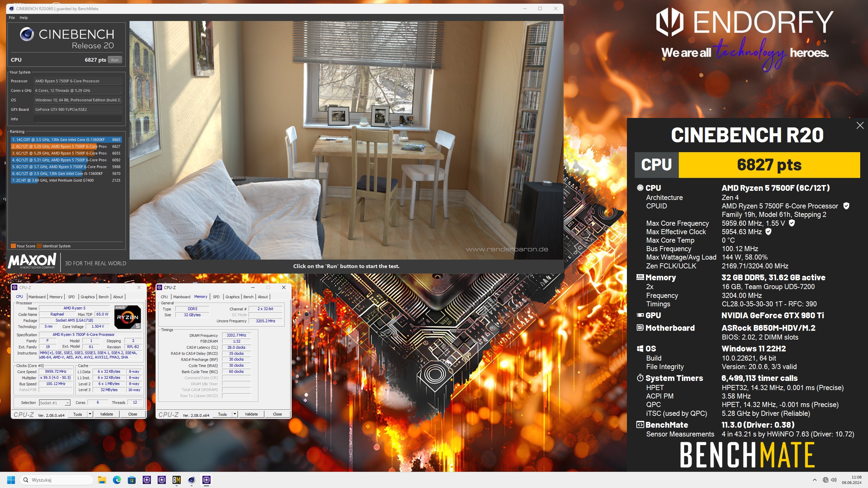Click the Cinebench title bar app icon
Image resolution: width=868 pixels, height=488 pixels.
point(12,9)
